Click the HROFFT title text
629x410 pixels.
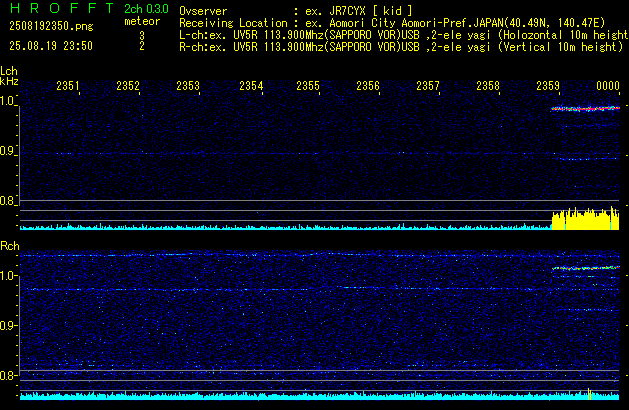pos(61,8)
